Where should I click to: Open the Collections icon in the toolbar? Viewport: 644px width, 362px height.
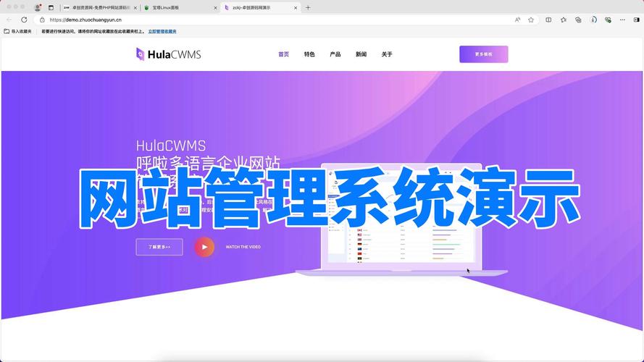(x=578, y=20)
